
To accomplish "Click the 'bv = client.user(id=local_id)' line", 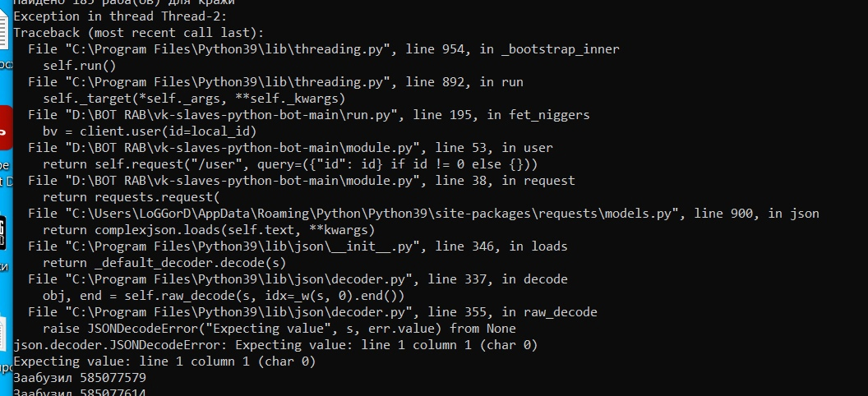I will tap(150, 131).
